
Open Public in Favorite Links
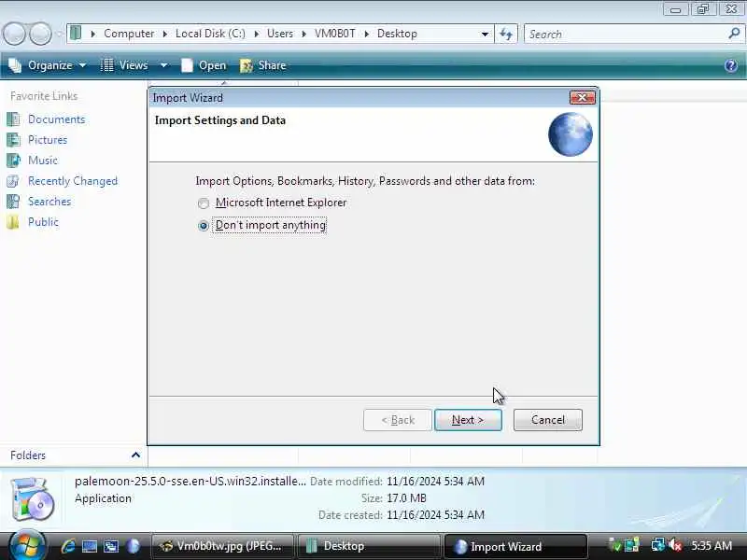(x=43, y=222)
